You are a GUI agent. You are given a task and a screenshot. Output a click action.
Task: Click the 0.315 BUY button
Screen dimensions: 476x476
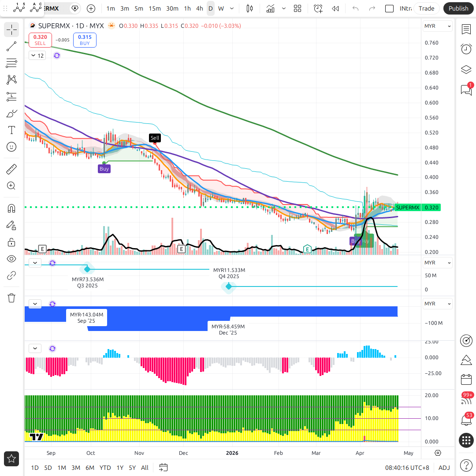[85, 40]
